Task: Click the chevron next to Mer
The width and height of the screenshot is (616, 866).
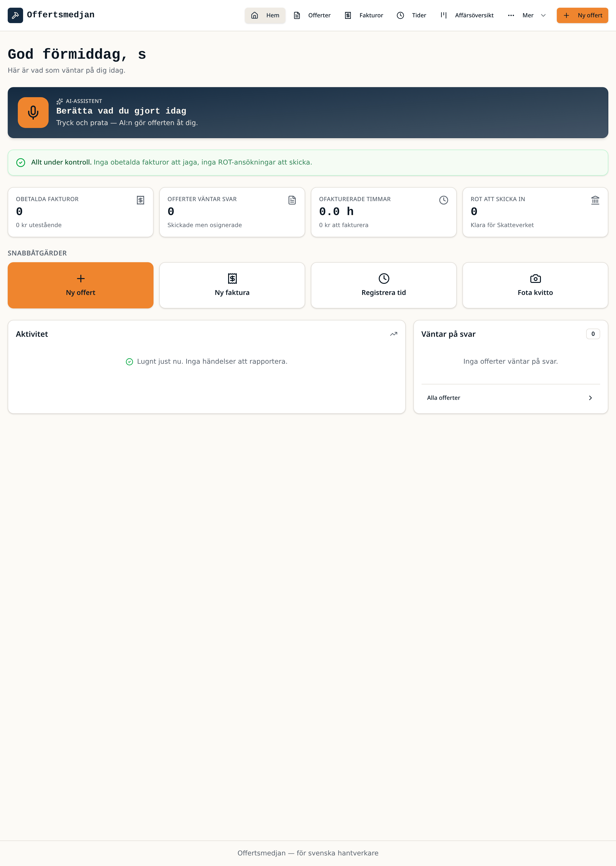Action: point(543,15)
